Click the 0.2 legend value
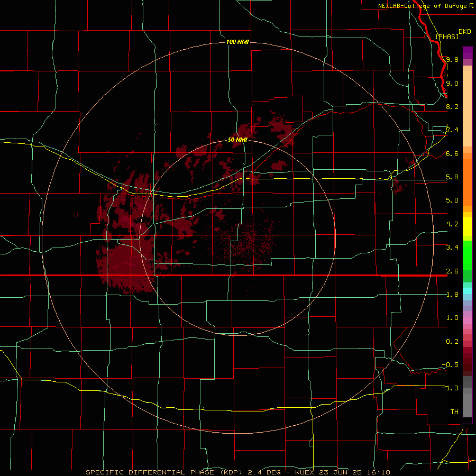This screenshot has width=476, height=476. coord(452,342)
